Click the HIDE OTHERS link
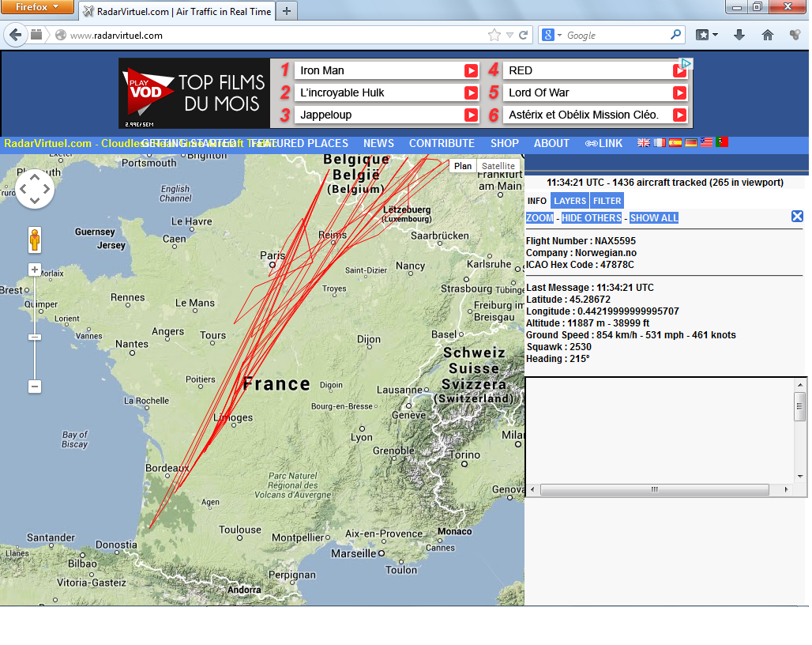 (x=591, y=218)
